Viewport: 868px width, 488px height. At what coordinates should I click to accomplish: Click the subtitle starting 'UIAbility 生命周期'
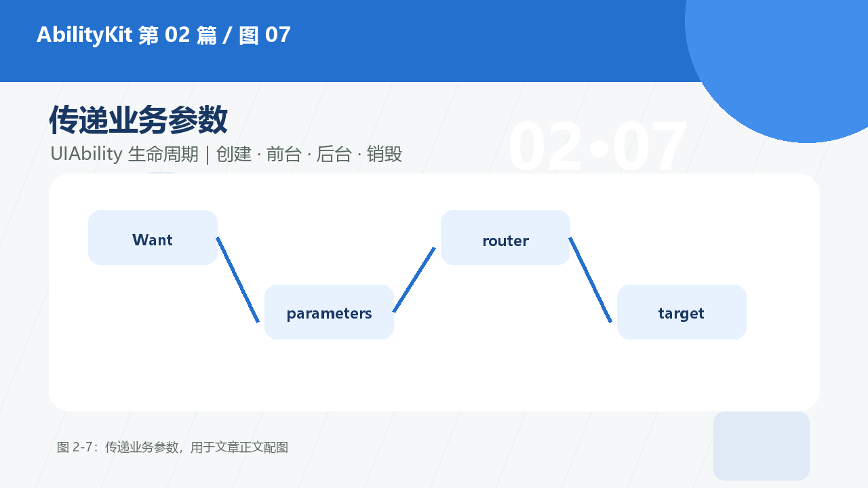pos(226,154)
